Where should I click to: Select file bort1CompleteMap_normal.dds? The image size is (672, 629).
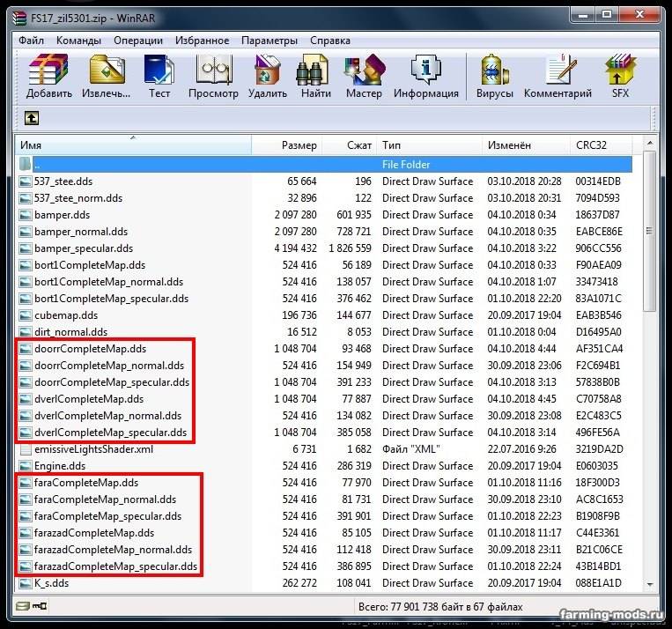[108, 282]
